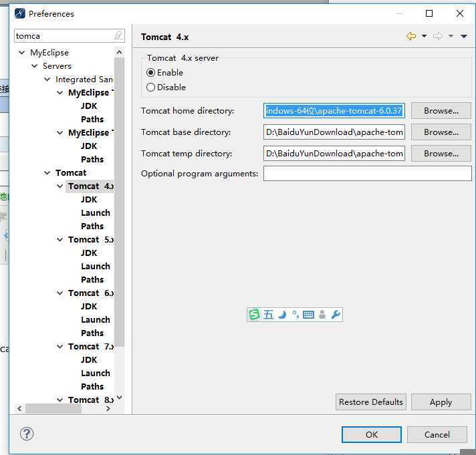Click the back navigation arrow icon

411,36
